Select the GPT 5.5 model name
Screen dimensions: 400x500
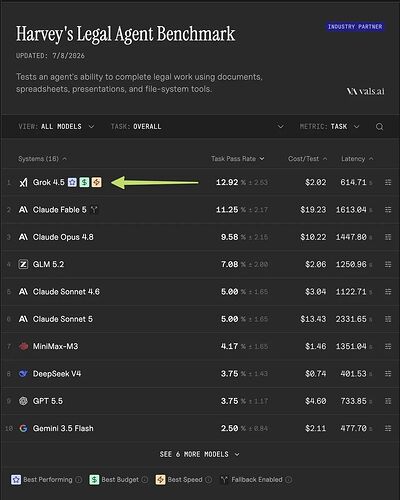[48, 401]
